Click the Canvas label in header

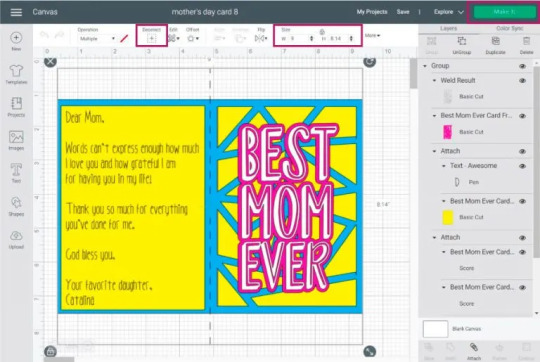pyautogui.click(x=45, y=12)
